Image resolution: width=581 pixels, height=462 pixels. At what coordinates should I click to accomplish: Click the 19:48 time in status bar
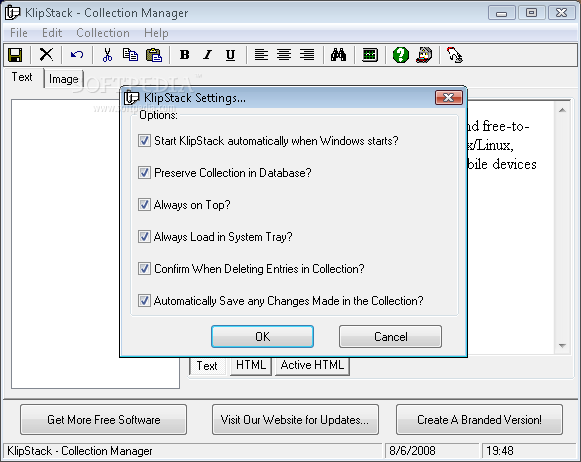click(x=500, y=451)
